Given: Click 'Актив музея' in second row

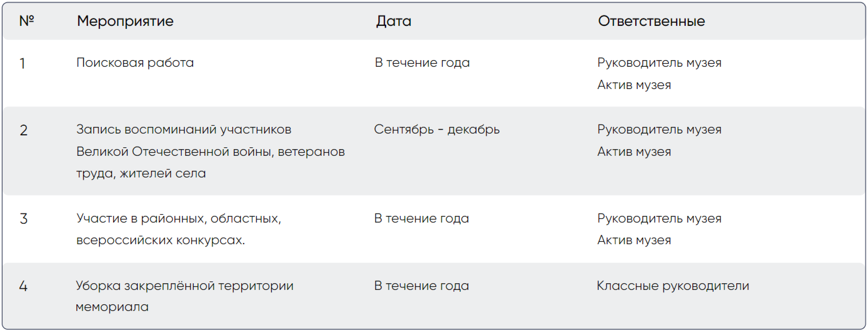Looking at the screenshot, I should (634, 152).
